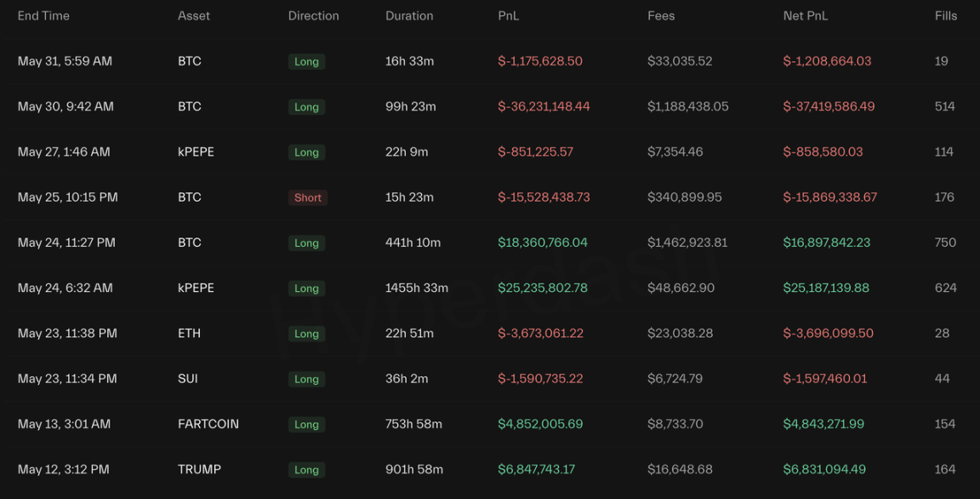980x499 pixels.
Task: Click the Long badge in the TRUMP row
Action: [x=306, y=469]
